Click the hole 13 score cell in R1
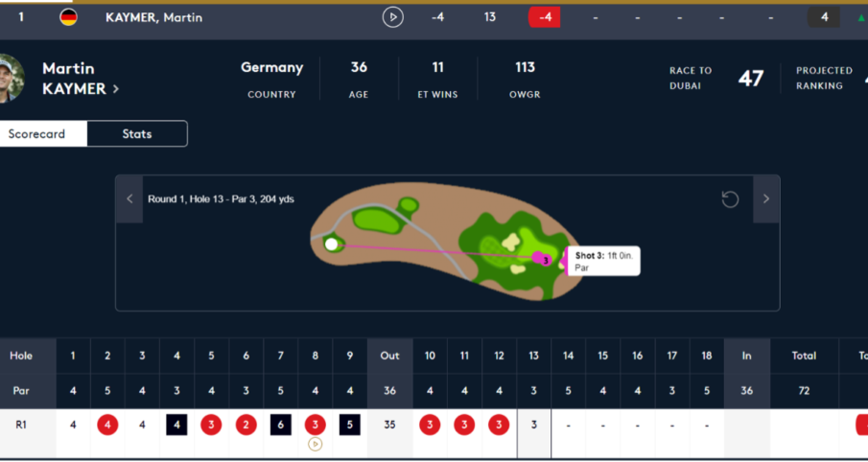This screenshot has width=868, height=462. click(x=533, y=424)
